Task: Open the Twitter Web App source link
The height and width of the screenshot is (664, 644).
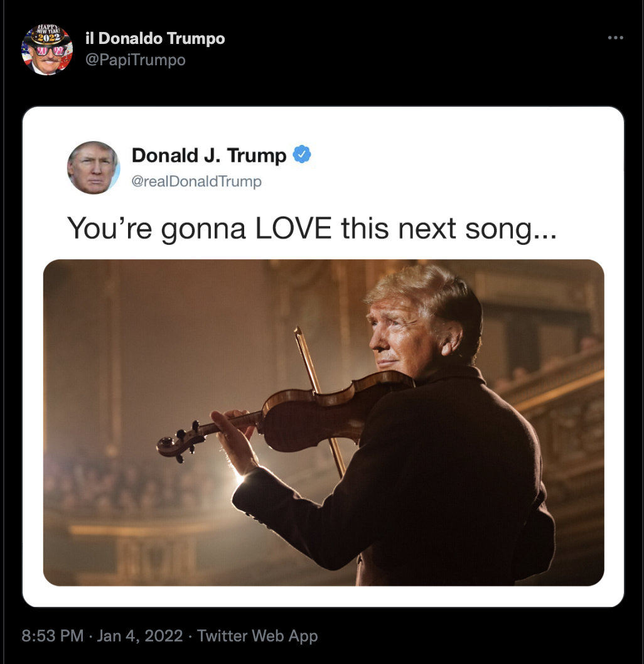Action: pyautogui.click(x=257, y=636)
